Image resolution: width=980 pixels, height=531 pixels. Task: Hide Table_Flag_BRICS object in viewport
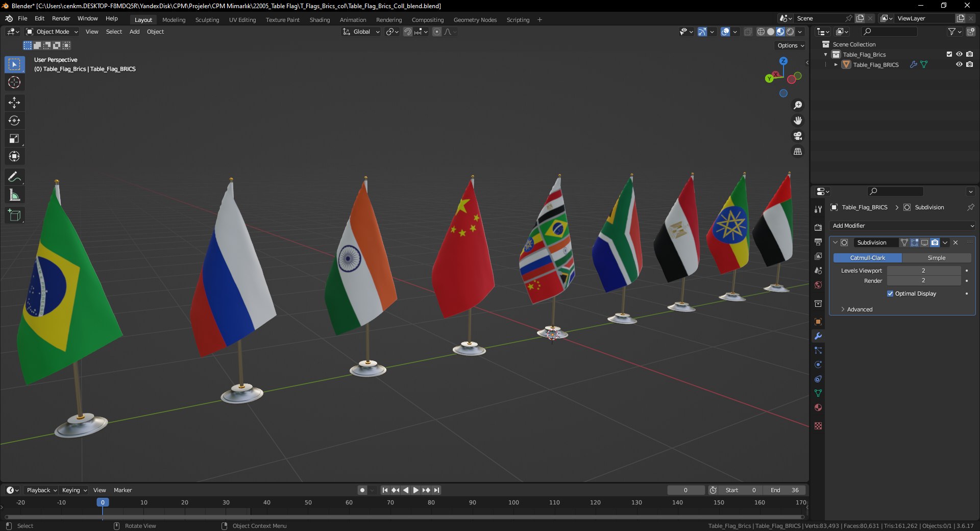click(960, 64)
